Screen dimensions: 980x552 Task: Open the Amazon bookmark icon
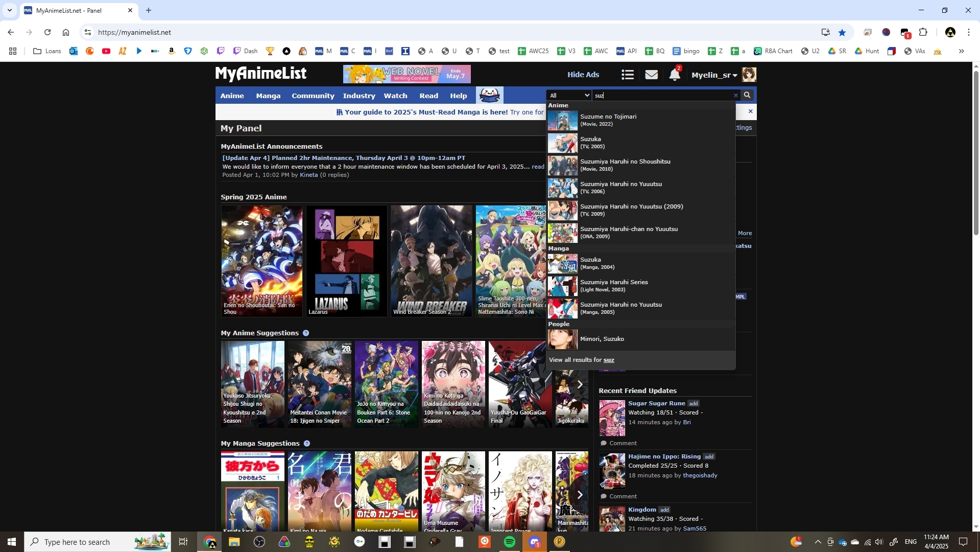172,51
